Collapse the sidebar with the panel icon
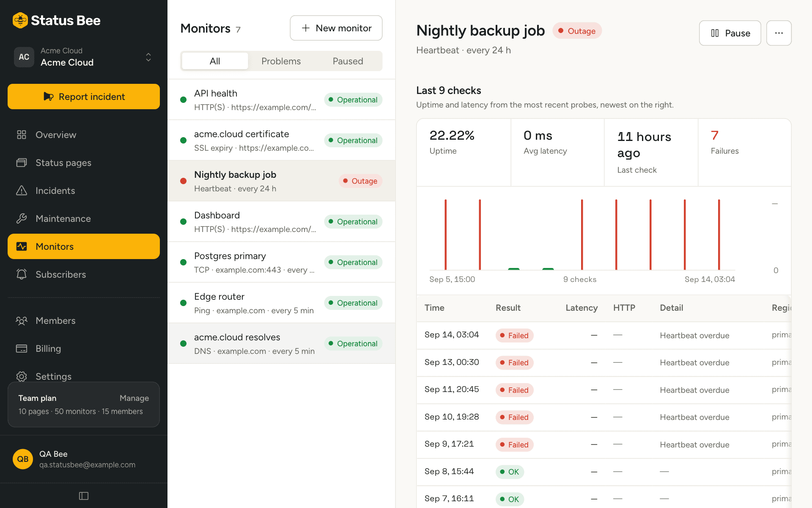The height and width of the screenshot is (508, 812). (84, 496)
